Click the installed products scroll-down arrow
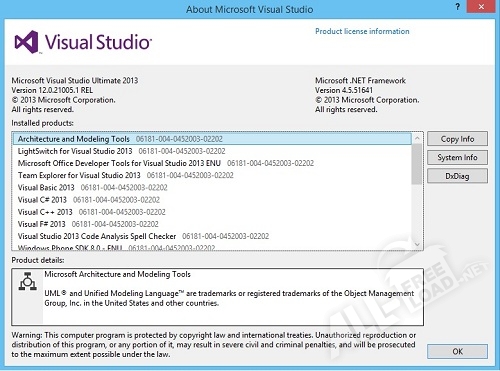 pyautogui.click(x=417, y=244)
